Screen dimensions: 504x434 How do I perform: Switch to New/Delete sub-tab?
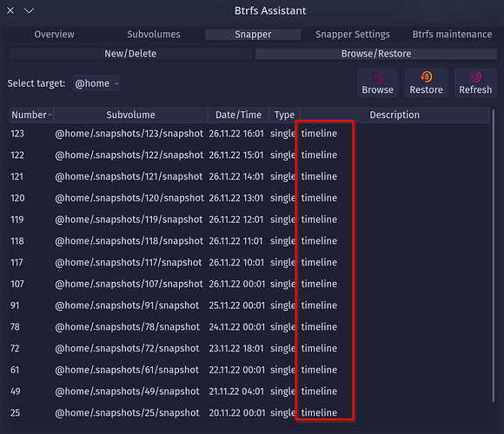tap(130, 54)
